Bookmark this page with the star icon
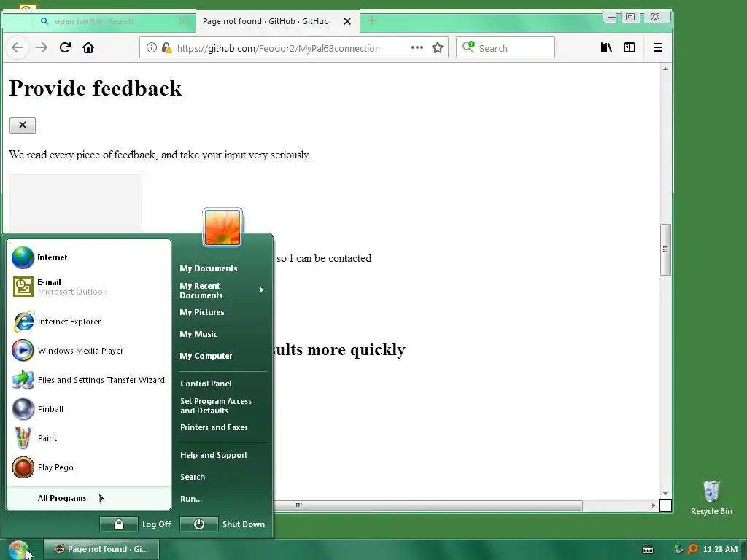This screenshot has height=560, width=747. click(438, 47)
